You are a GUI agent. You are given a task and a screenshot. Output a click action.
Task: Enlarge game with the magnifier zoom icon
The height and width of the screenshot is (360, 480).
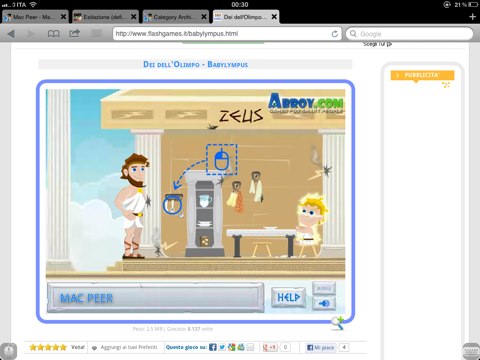pos(337,323)
